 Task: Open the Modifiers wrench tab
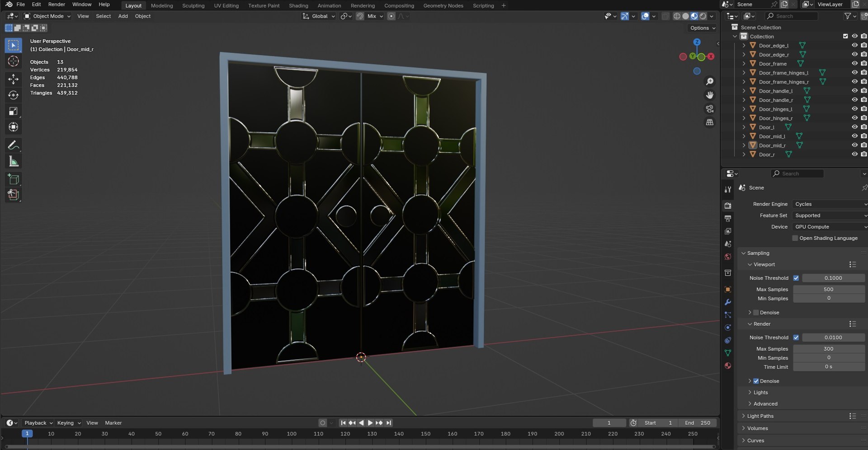(x=727, y=302)
